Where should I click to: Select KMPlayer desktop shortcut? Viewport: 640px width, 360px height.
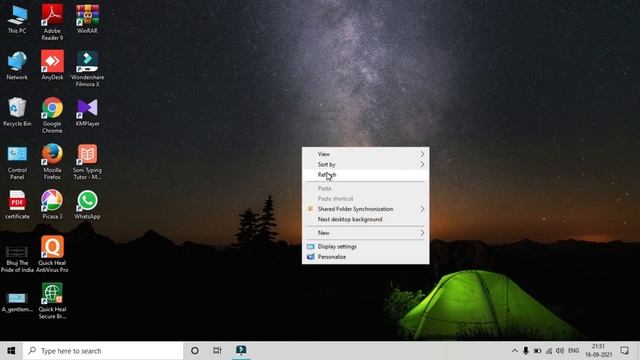tap(87, 112)
